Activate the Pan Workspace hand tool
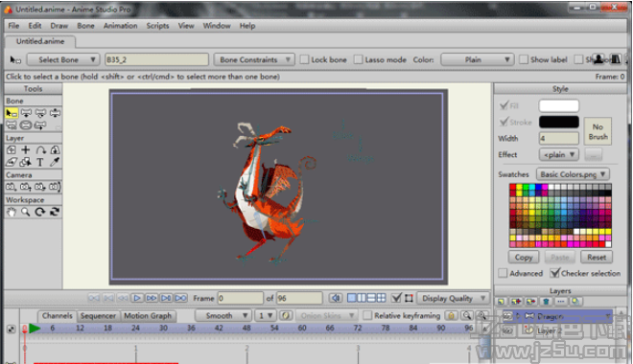Image resolution: width=633 pixels, height=364 pixels. 12,212
